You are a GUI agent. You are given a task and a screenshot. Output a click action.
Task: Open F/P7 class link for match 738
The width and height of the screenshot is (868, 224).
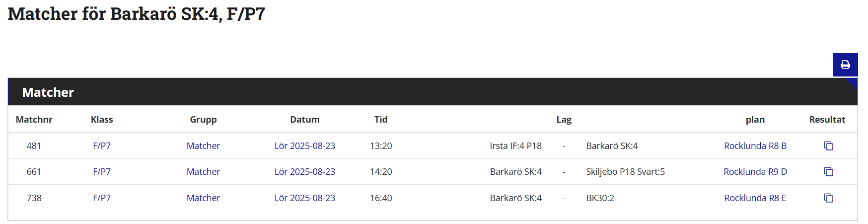click(x=102, y=198)
